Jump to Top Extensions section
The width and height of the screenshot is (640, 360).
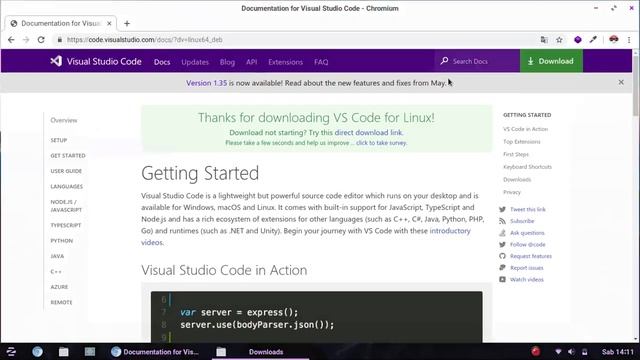(x=522, y=142)
